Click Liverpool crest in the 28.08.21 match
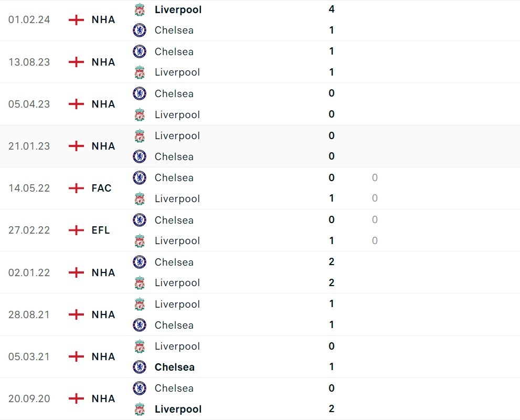 (140, 304)
